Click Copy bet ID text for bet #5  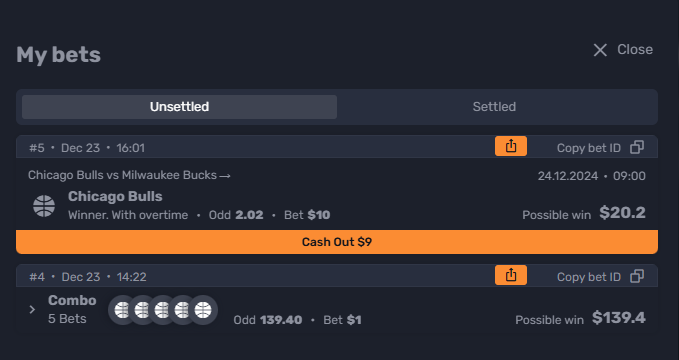tap(588, 148)
